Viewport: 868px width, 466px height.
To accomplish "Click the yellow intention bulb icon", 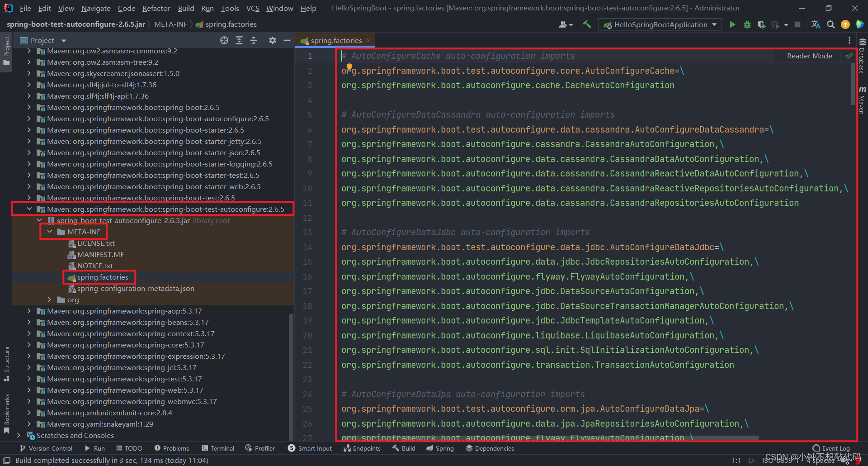I will [349, 67].
